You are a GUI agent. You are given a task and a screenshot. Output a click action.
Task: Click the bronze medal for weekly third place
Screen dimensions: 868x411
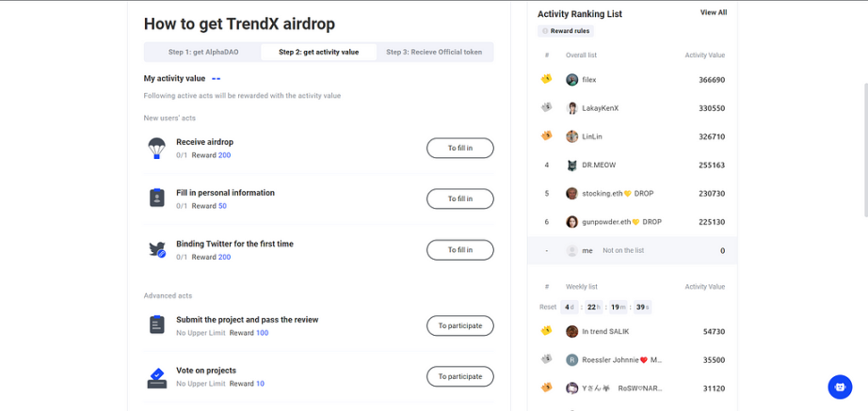(546, 387)
